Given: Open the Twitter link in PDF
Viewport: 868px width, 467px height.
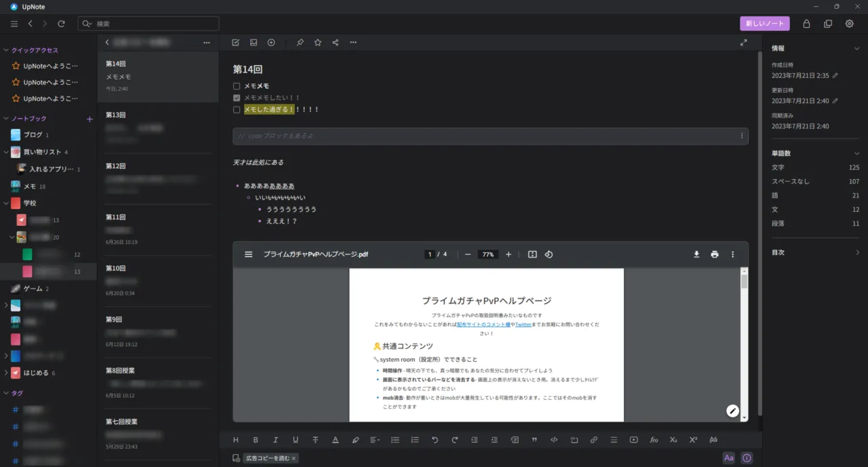Looking at the screenshot, I should point(523,324).
